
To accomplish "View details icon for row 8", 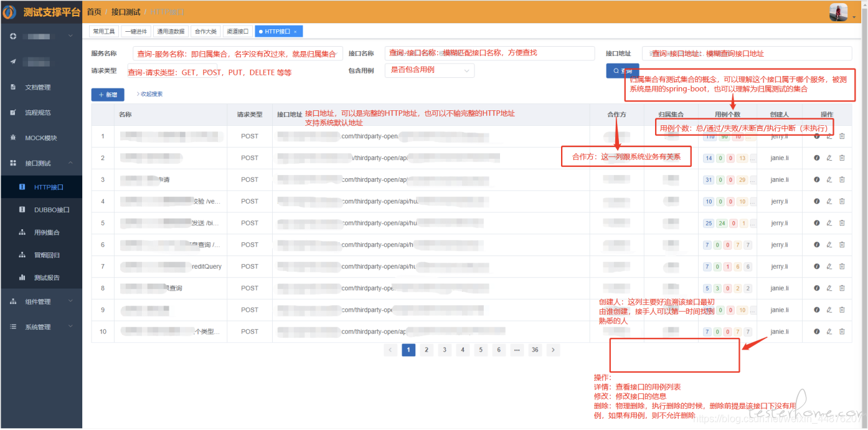I will tap(817, 288).
